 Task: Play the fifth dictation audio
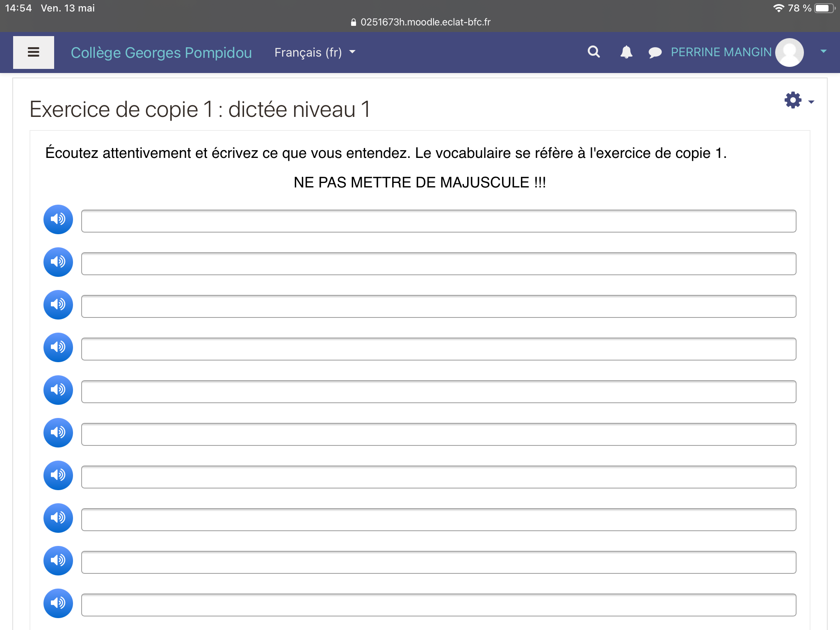(x=58, y=390)
